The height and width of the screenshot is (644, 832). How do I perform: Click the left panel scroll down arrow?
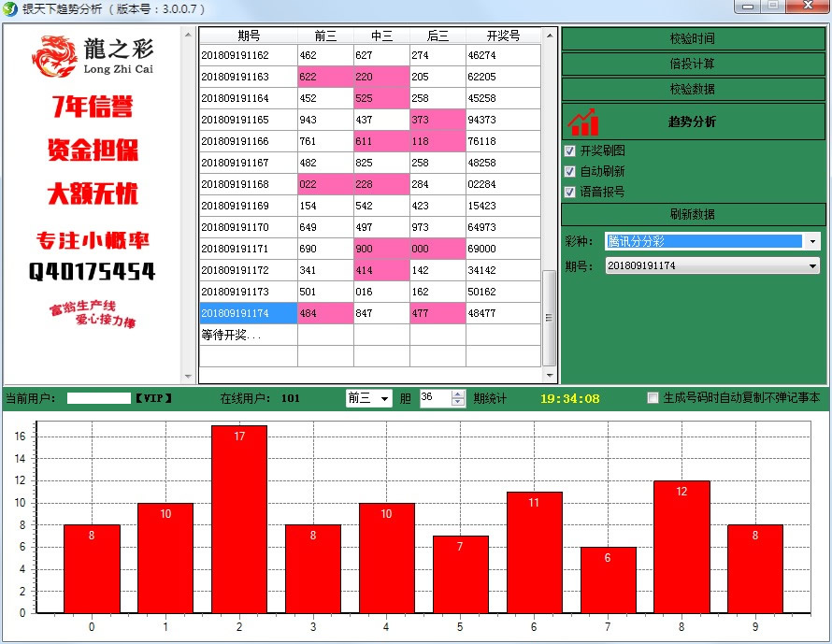[190, 376]
